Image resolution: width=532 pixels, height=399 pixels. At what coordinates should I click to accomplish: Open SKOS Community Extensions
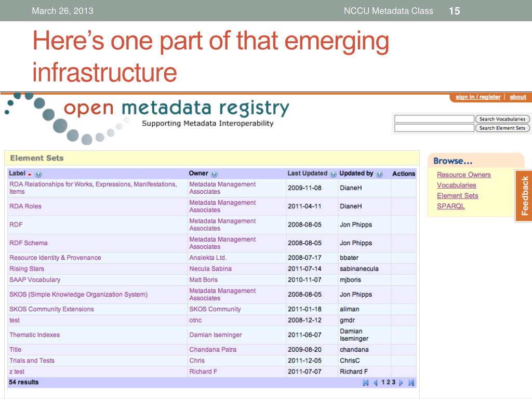51,309
